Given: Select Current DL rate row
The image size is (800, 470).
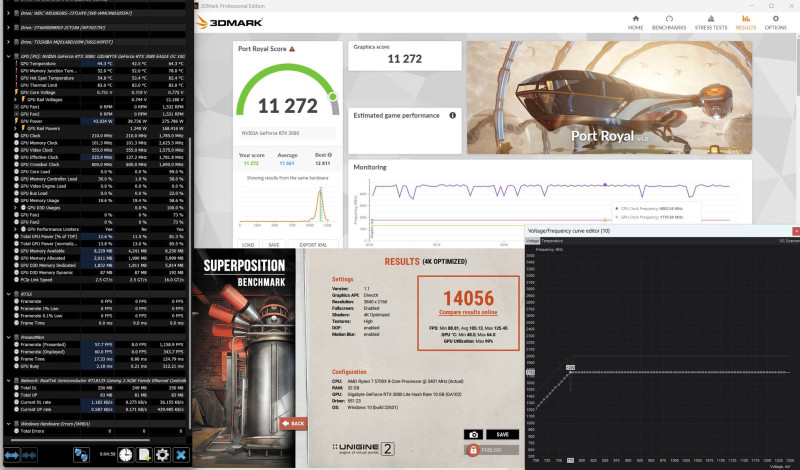Looking at the screenshot, I should pyautogui.click(x=99, y=402).
